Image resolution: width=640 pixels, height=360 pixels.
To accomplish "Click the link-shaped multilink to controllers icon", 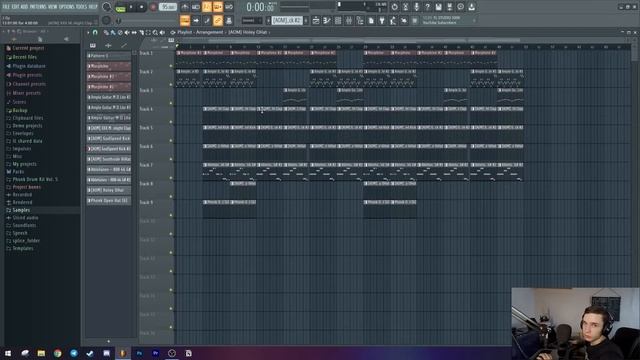I will (218, 20).
